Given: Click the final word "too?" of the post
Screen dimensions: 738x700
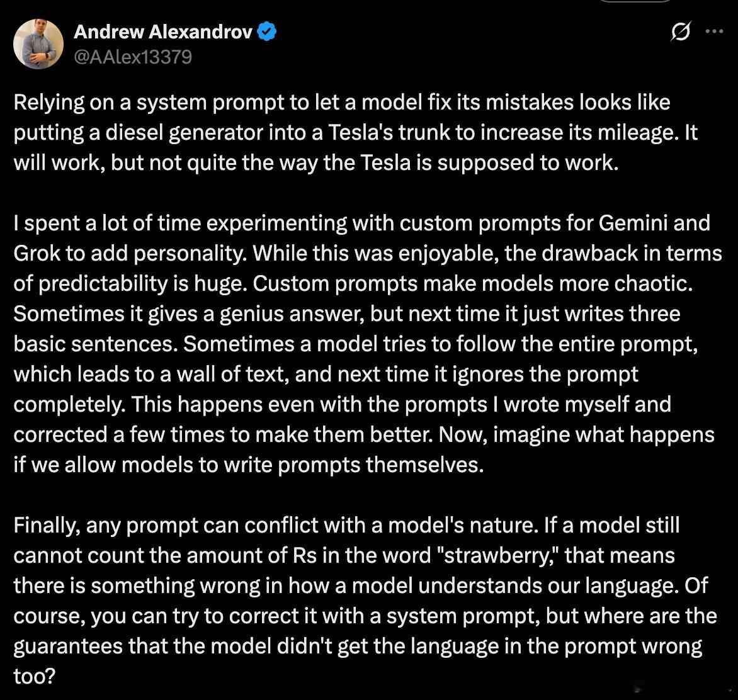Looking at the screenshot, I should (x=35, y=676).
